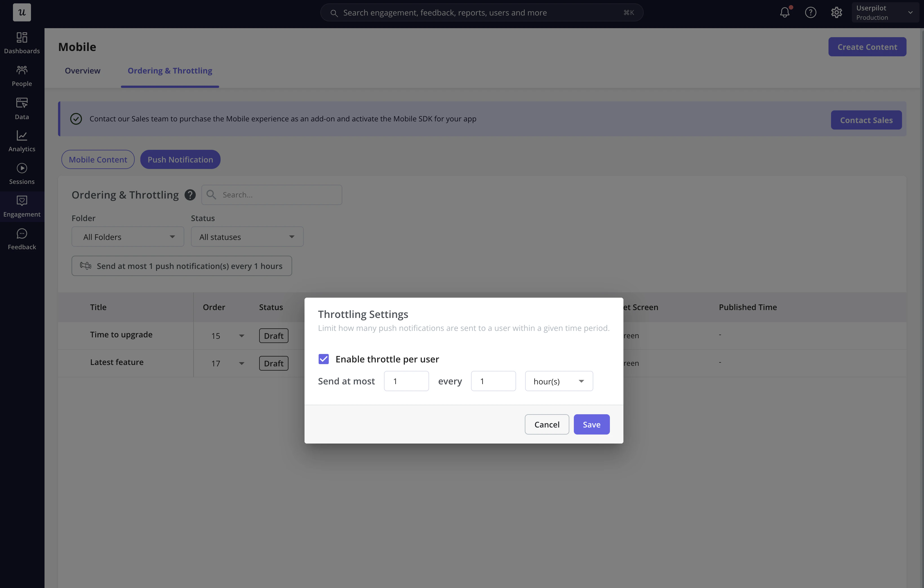Expand the hour(s) time unit dropdown

click(559, 381)
